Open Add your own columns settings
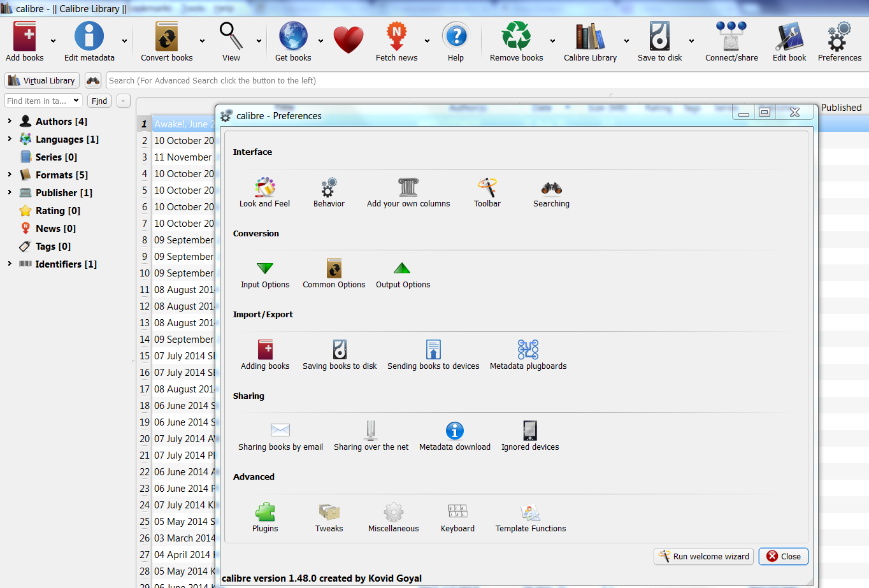Viewport: 869px width, 588px height. click(408, 193)
